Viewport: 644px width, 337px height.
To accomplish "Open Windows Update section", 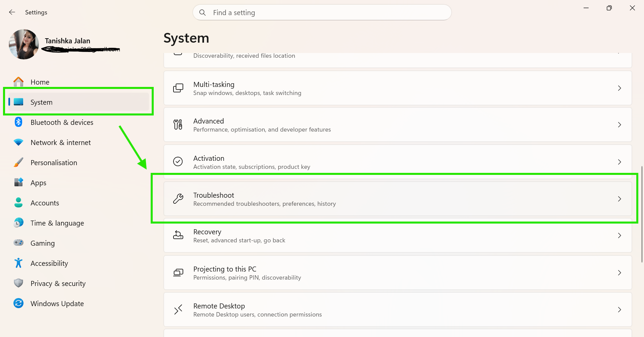I will [x=79, y=303].
